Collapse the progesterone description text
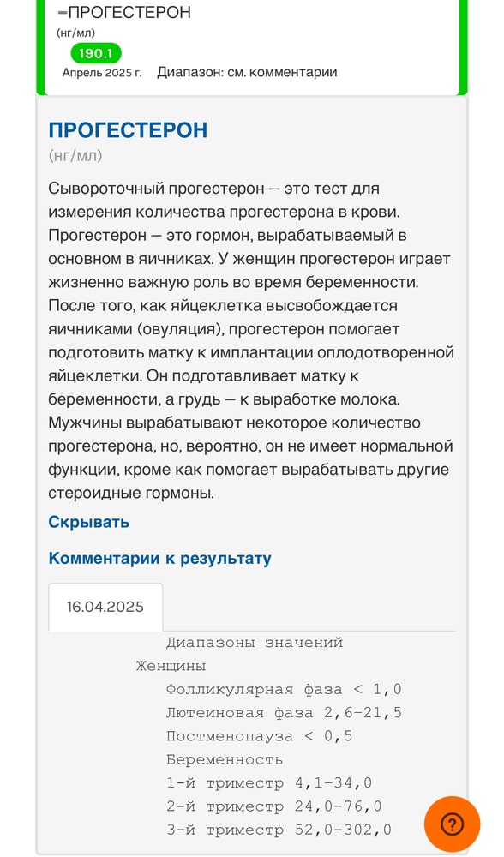504x857 pixels. pyautogui.click(x=87, y=522)
